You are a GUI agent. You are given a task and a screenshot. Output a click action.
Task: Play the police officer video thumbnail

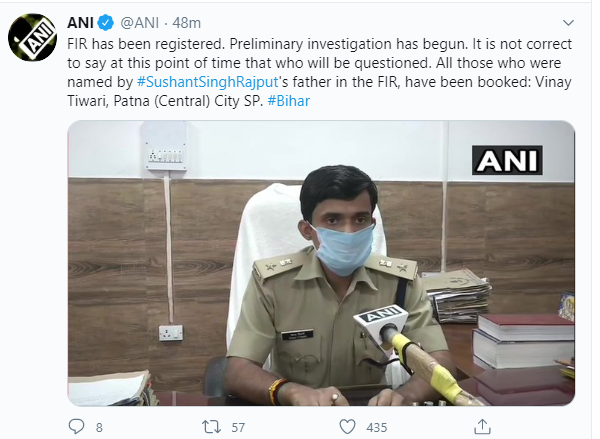[x=321, y=263]
